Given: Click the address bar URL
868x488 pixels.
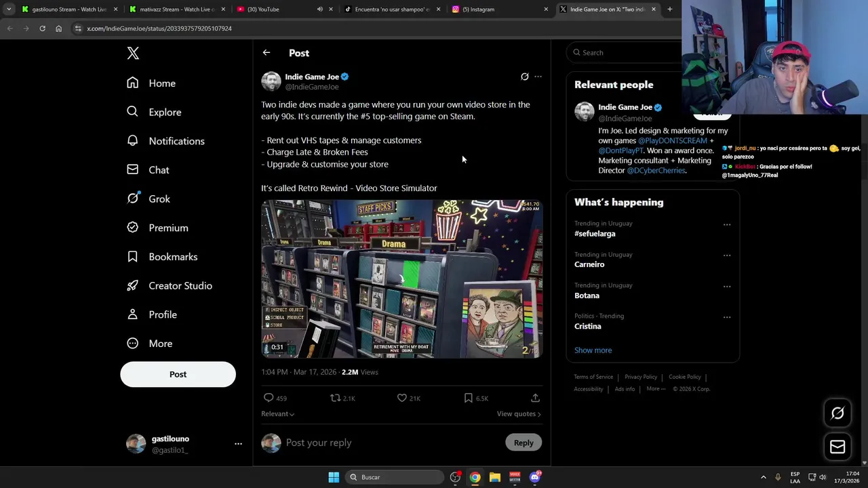Looking at the screenshot, I should tap(159, 28).
